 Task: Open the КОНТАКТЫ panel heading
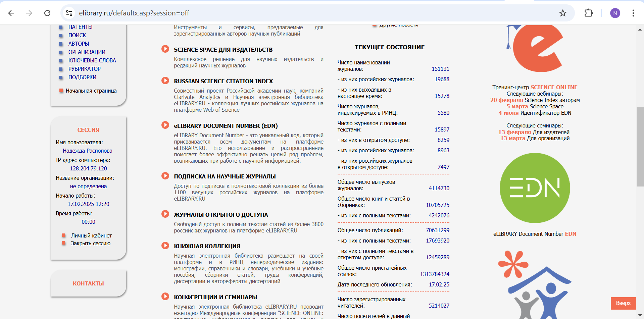click(88, 283)
